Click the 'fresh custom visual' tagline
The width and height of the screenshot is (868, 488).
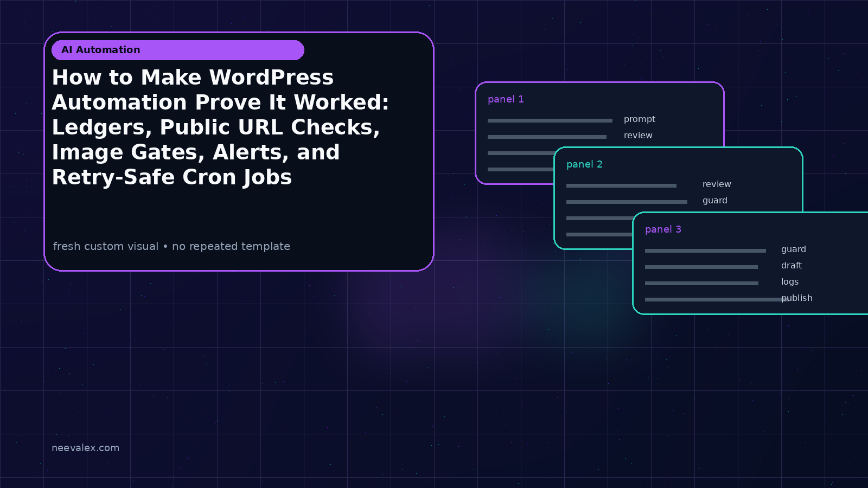pos(171,246)
